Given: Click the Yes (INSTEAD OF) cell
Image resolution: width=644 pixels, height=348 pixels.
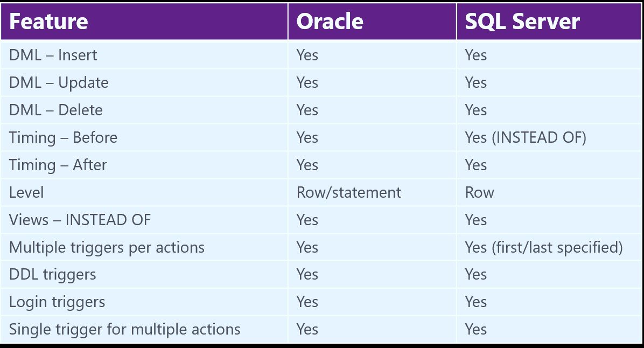Looking at the screenshot, I should click(549, 138).
